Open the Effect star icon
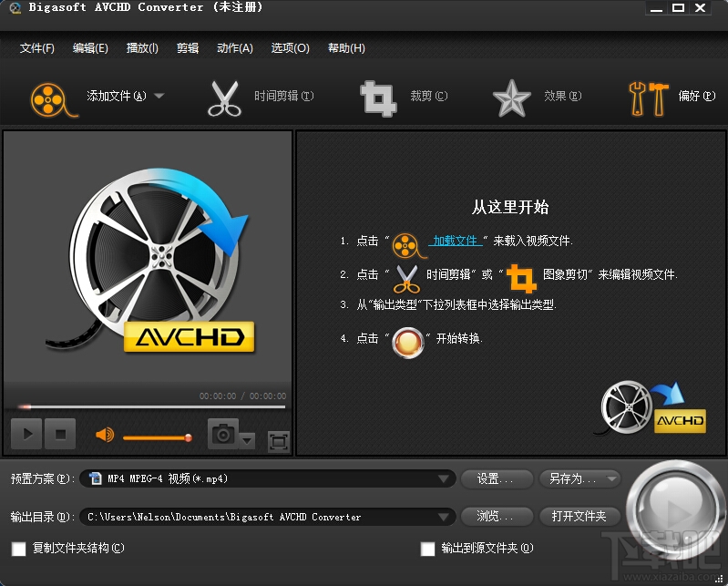The width and height of the screenshot is (728, 586). point(511,98)
